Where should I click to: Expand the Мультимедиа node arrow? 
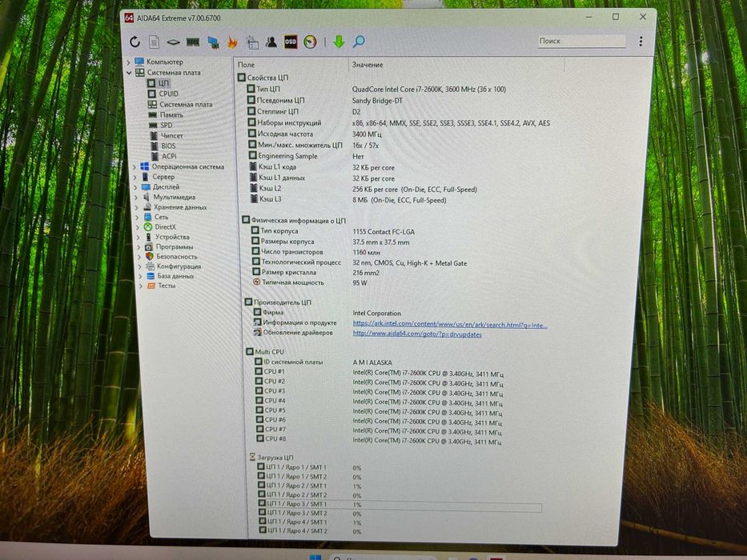coord(136,197)
